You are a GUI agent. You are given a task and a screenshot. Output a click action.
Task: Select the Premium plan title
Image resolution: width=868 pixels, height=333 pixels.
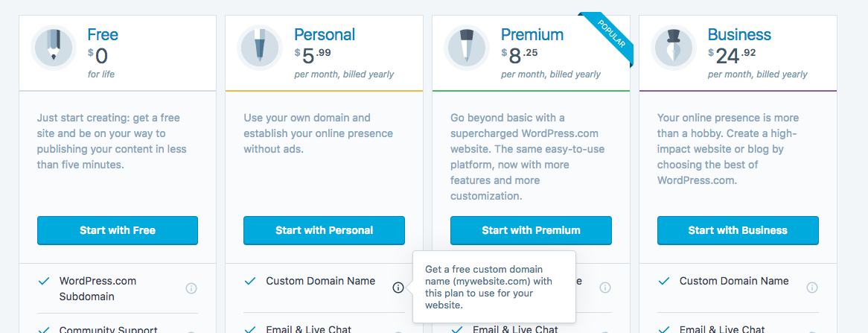532,35
